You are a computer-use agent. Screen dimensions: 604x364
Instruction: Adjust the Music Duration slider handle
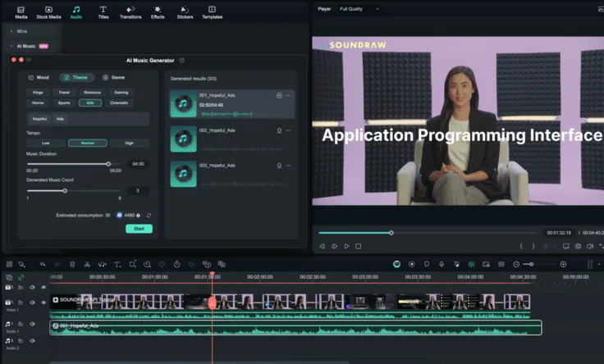[x=108, y=164]
